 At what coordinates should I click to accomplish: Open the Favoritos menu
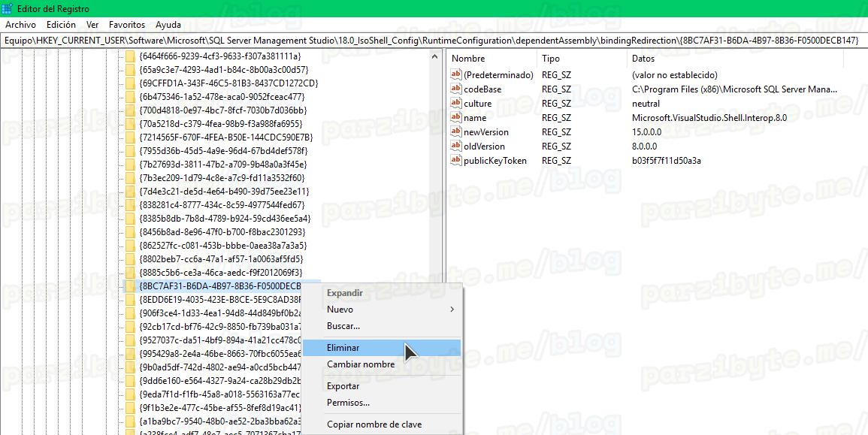127,25
